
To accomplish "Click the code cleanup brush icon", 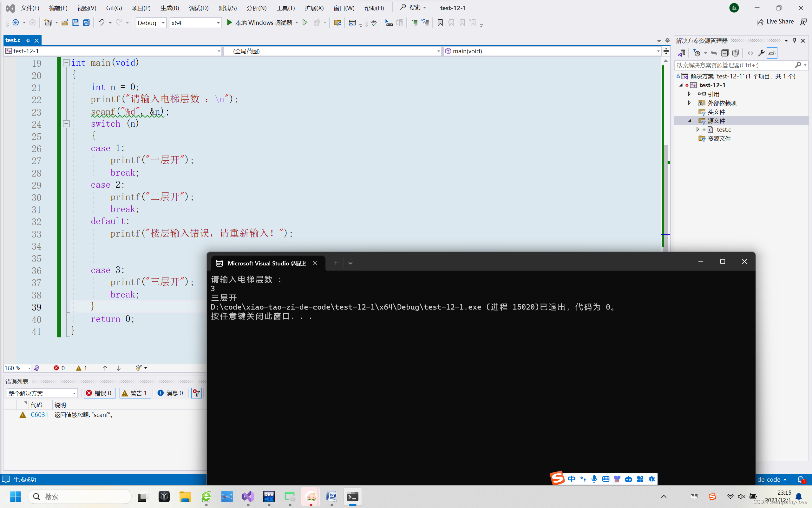I will tap(139, 368).
